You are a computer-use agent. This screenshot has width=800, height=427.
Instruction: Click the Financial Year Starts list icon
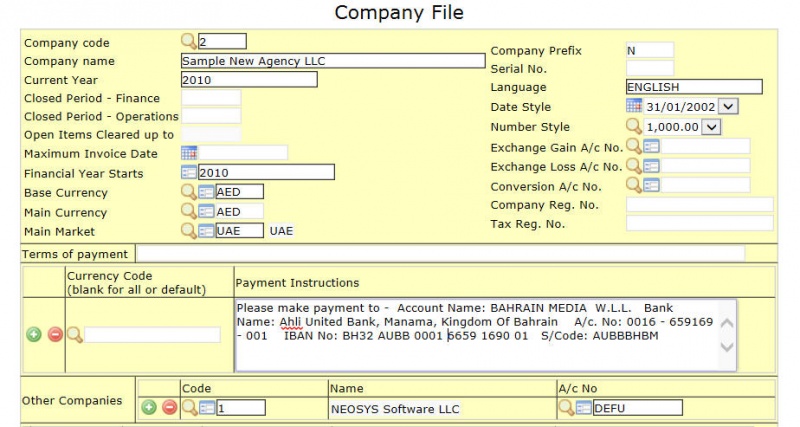coord(189,172)
